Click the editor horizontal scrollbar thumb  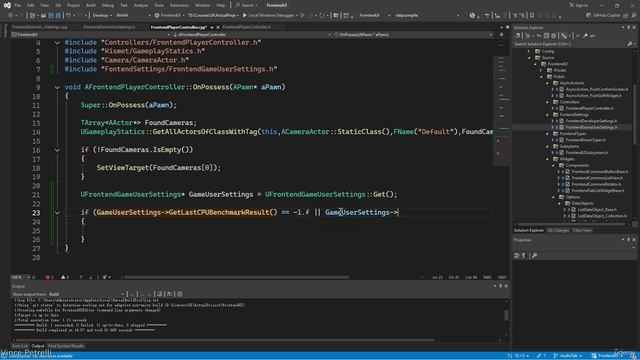coord(236,277)
